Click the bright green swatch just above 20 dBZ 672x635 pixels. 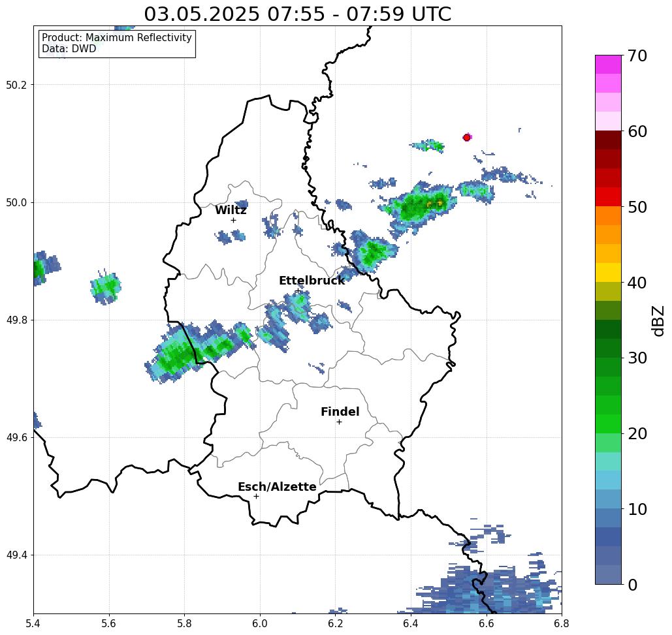coord(608,424)
